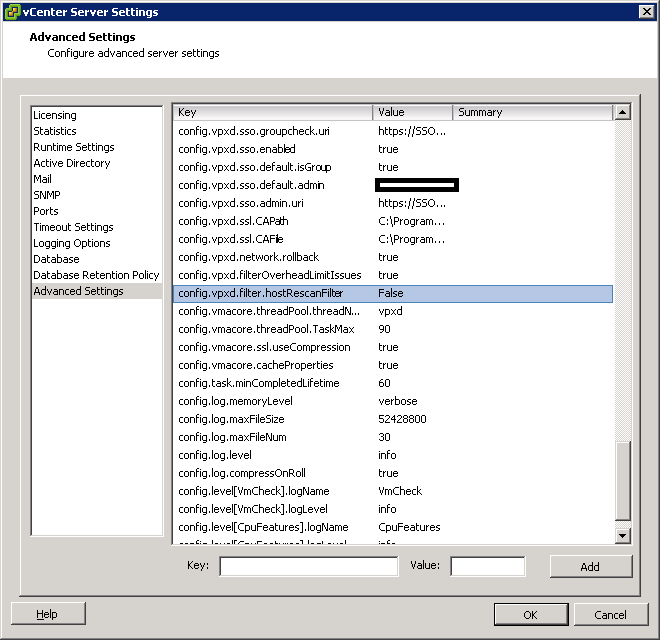The image size is (660, 640).
Task: Select row config.log.maxFileSize
Action: point(393,419)
